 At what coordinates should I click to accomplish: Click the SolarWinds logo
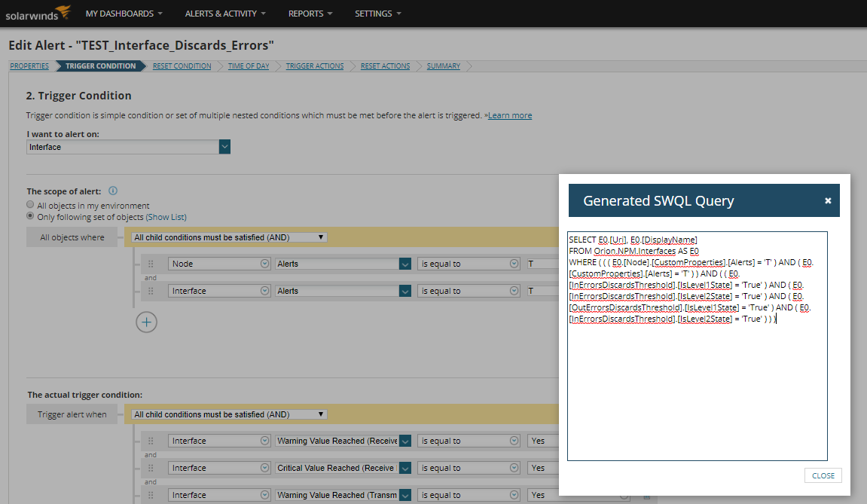coord(38,14)
